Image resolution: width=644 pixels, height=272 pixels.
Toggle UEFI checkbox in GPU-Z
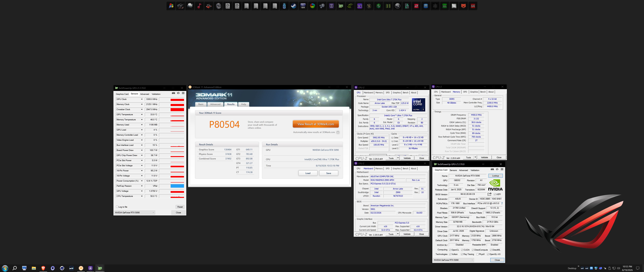point(495,194)
